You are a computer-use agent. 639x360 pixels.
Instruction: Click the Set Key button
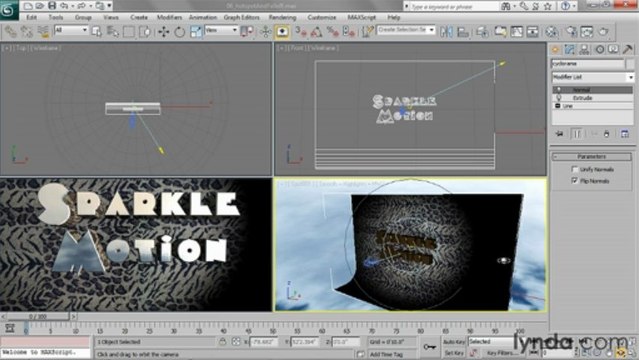click(454, 353)
